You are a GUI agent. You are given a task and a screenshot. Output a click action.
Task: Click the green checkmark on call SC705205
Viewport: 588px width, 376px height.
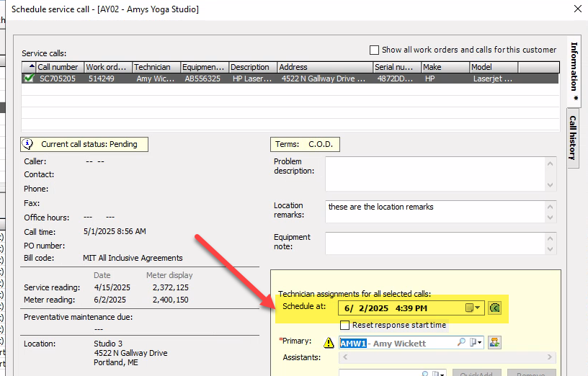(29, 78)
